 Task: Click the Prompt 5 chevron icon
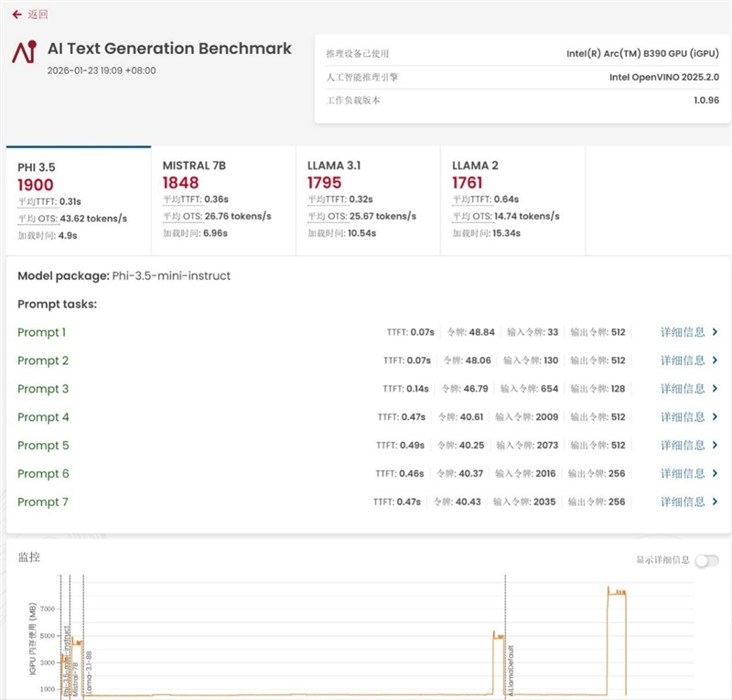click(x=715, y=446)
